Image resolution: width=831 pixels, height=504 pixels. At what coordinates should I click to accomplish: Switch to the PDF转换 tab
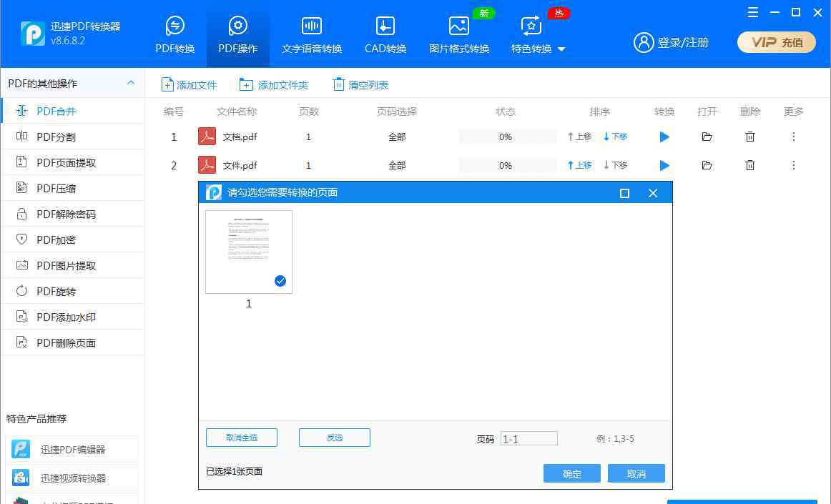pyautogui.click(x=174, y=35)
